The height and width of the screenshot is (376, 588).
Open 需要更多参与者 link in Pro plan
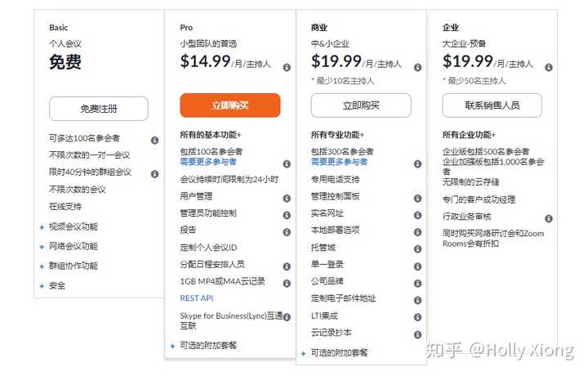208,162
